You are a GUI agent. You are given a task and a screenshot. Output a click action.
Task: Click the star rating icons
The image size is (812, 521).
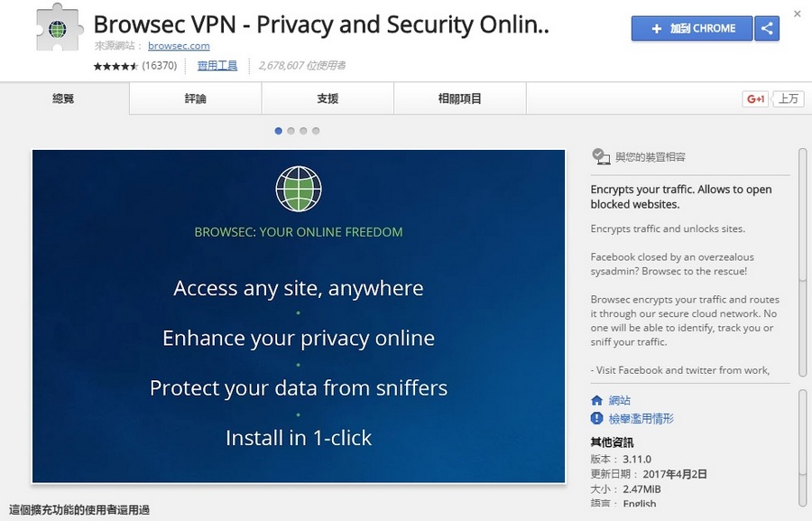point(116,66)
